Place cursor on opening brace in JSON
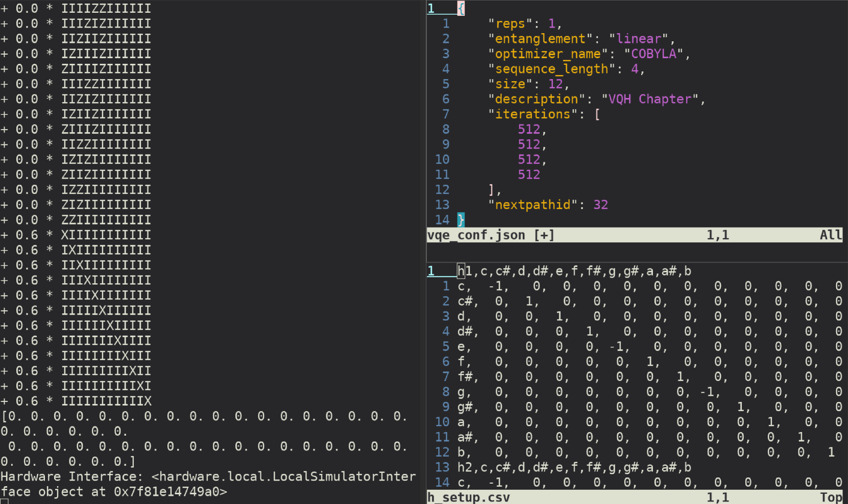 461,9
